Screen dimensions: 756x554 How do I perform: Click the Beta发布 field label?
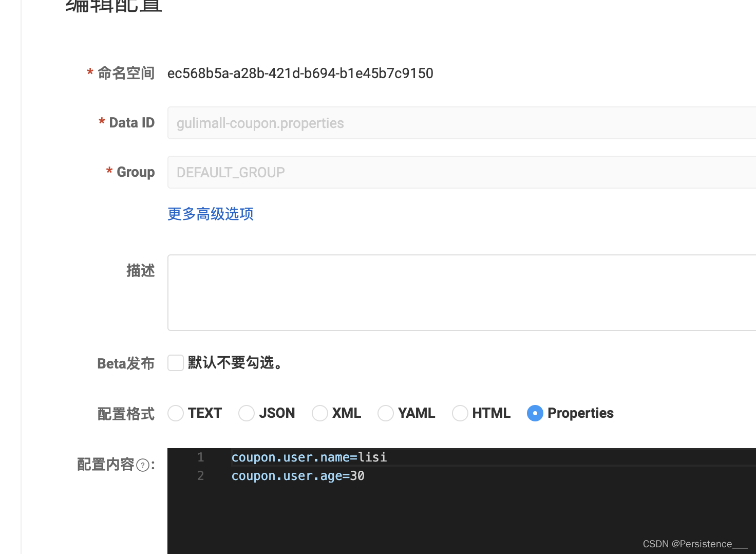tap(126, 363)
